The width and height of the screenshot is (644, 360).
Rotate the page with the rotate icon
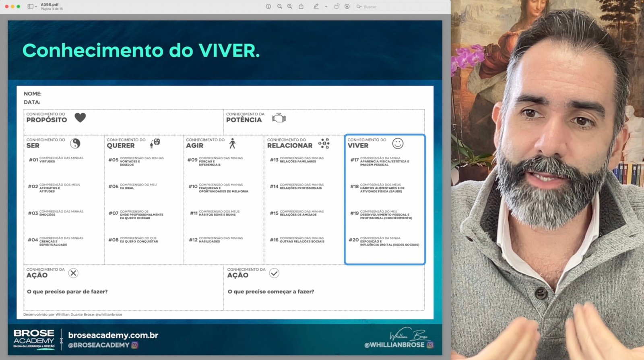tap(336, 6)
